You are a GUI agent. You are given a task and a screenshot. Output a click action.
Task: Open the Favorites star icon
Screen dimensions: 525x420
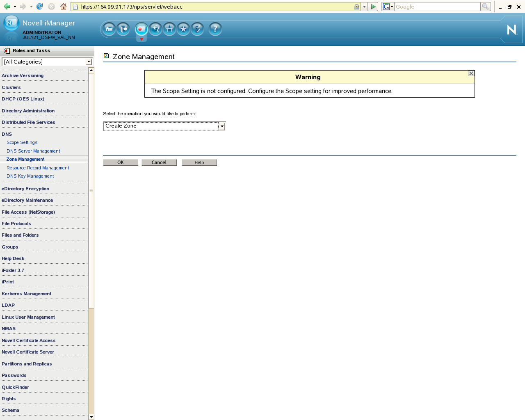(x=183, y=29)
